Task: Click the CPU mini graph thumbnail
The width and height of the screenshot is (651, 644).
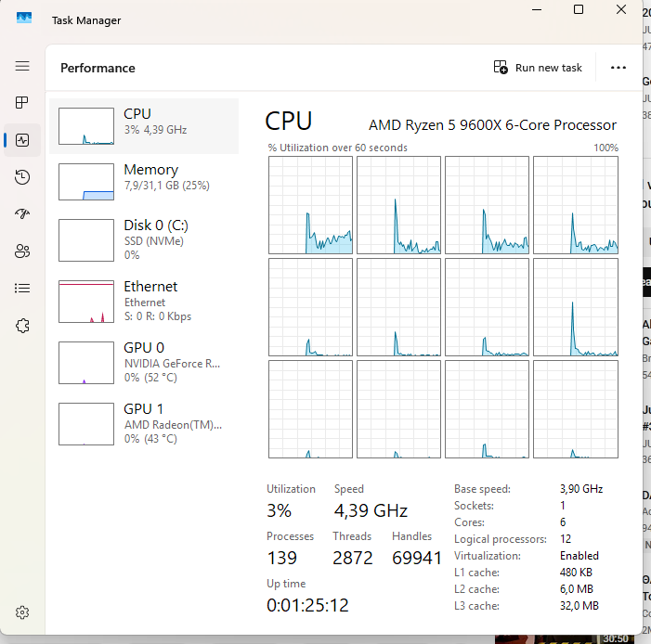Action: 86,126
